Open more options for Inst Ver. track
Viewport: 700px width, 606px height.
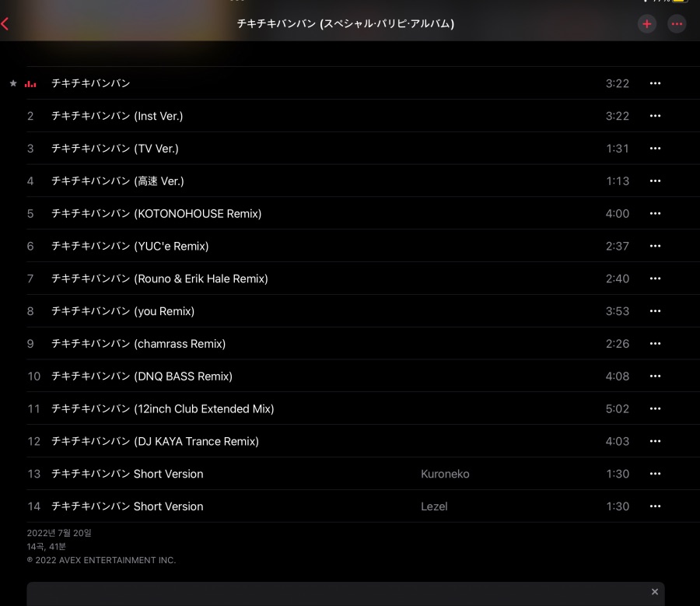[655, 116]
